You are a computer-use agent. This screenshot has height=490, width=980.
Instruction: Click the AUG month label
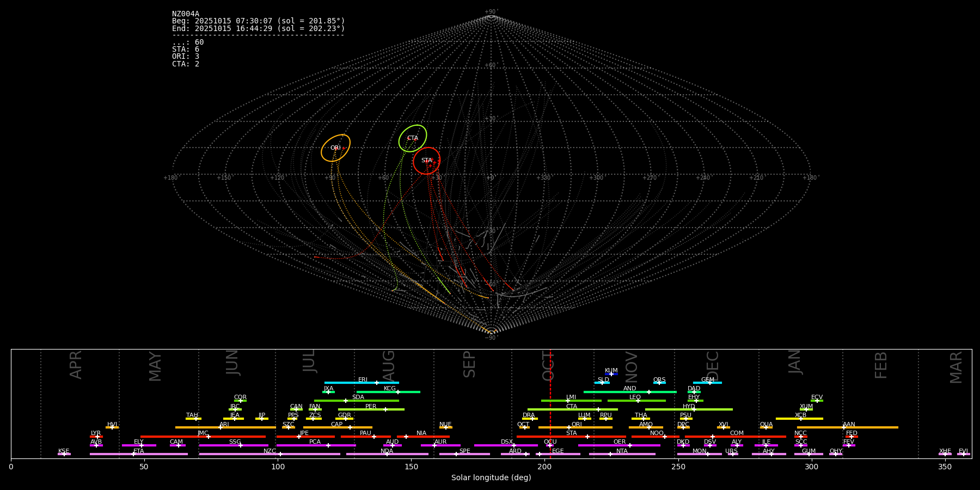pos(389,366)
